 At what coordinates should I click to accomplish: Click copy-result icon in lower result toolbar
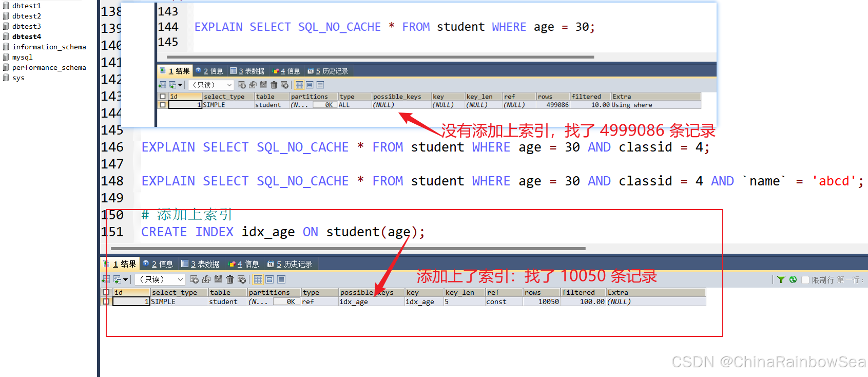click(x=118, y=279)
